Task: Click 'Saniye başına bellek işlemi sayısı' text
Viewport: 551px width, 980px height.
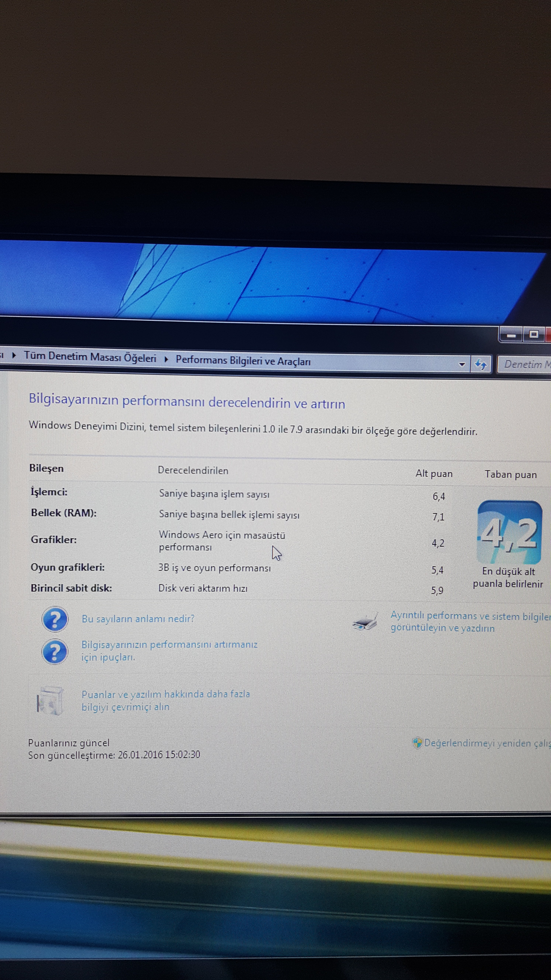Action: [229, 514]
